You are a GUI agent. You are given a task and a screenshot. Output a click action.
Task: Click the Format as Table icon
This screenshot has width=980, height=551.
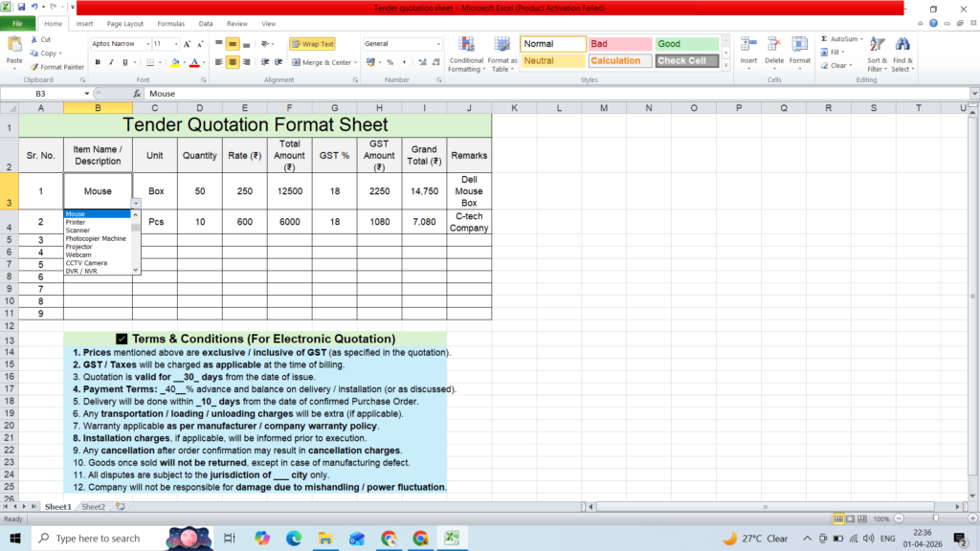pos(501,45)
